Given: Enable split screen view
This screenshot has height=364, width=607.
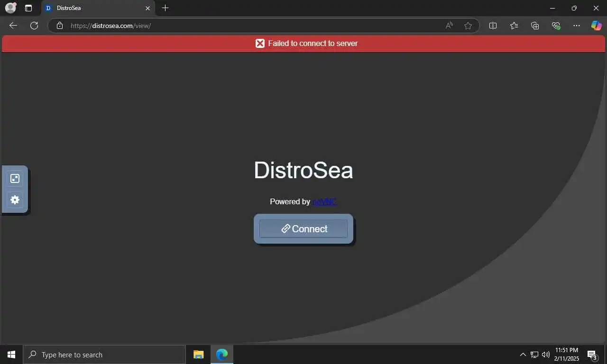Looking at the screenshot, I should [x=493, y=26].
